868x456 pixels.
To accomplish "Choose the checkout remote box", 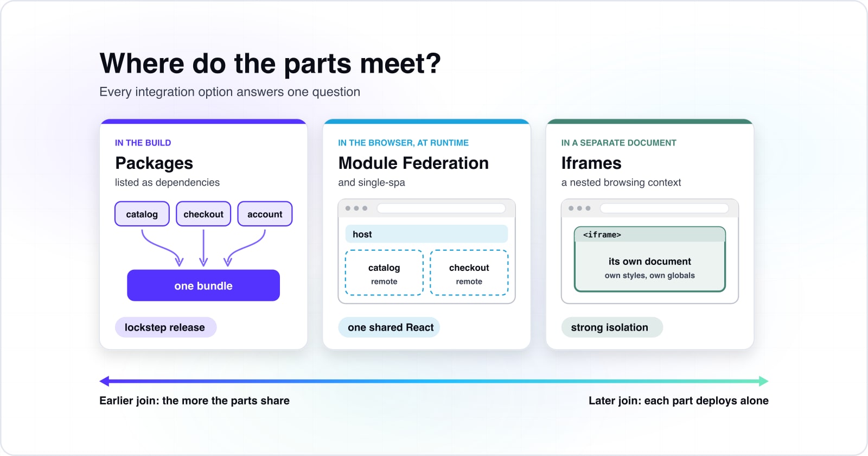I will tap(469, 273).
